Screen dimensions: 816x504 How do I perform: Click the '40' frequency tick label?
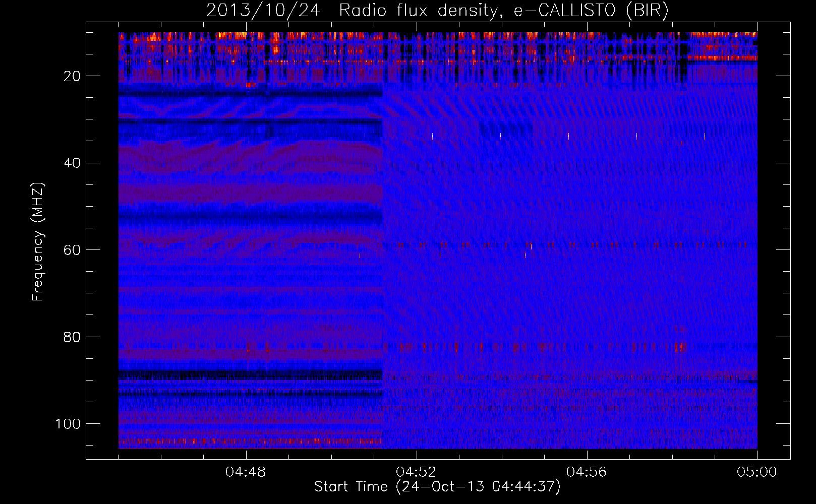[x=73, y=163]
